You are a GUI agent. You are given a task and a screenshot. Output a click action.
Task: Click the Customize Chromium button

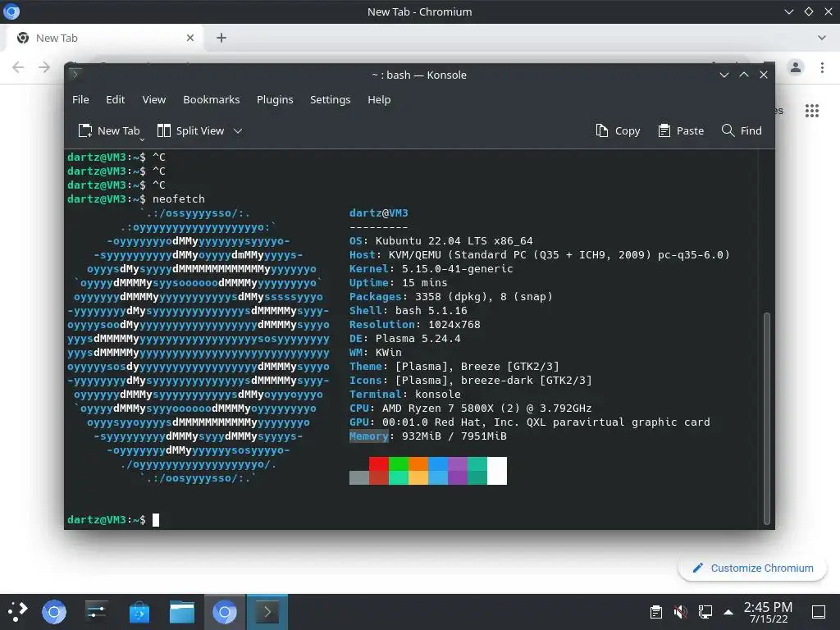pos(752,568)
